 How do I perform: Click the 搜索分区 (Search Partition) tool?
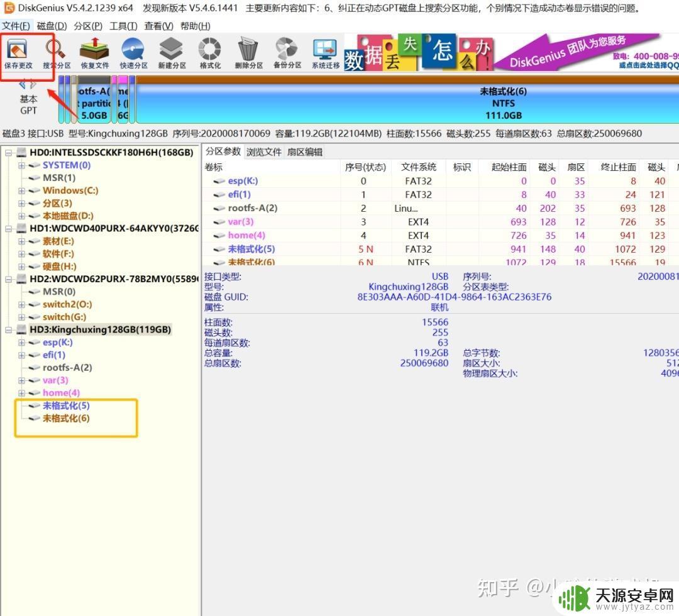pos(57,53)
